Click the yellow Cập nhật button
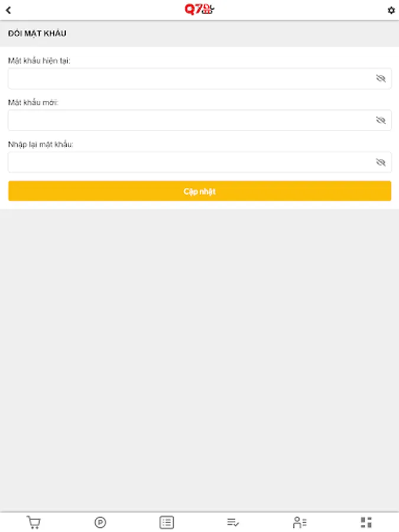 [x=200, y=191]
